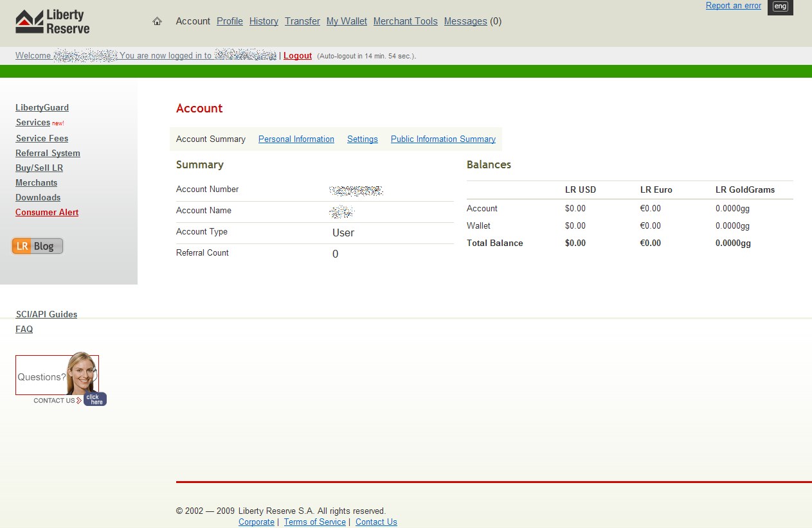Open the Merchants sidebar link
Viewport: 812px width, 528px height.
[x=36, y=183]
